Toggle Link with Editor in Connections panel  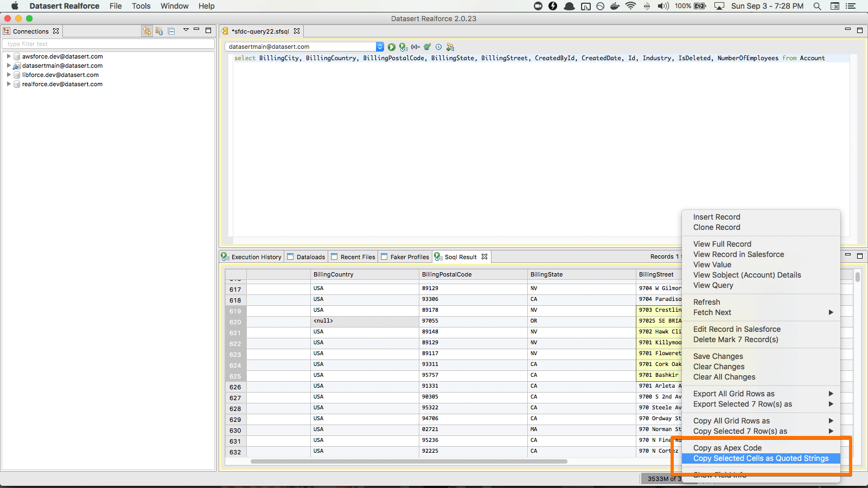(x=146, y=31)
